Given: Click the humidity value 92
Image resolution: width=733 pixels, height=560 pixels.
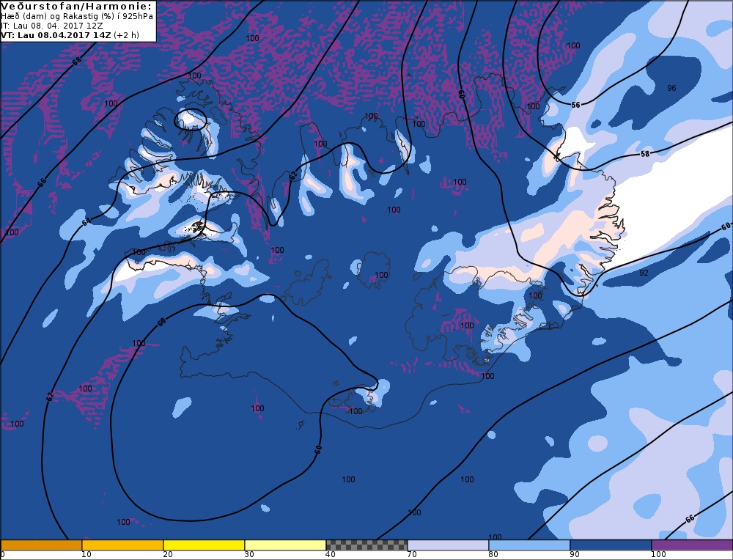Looking at the screenshot, I should (x=644, y=273).
